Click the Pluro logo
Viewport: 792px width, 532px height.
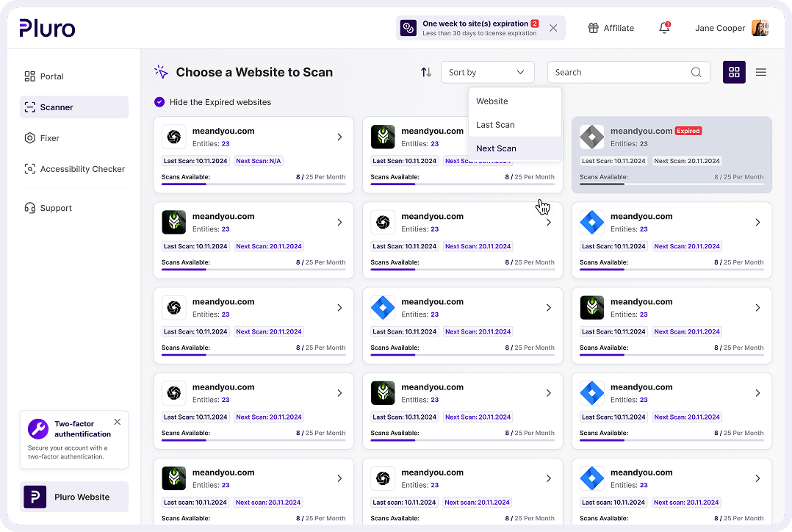pos(47,28)
